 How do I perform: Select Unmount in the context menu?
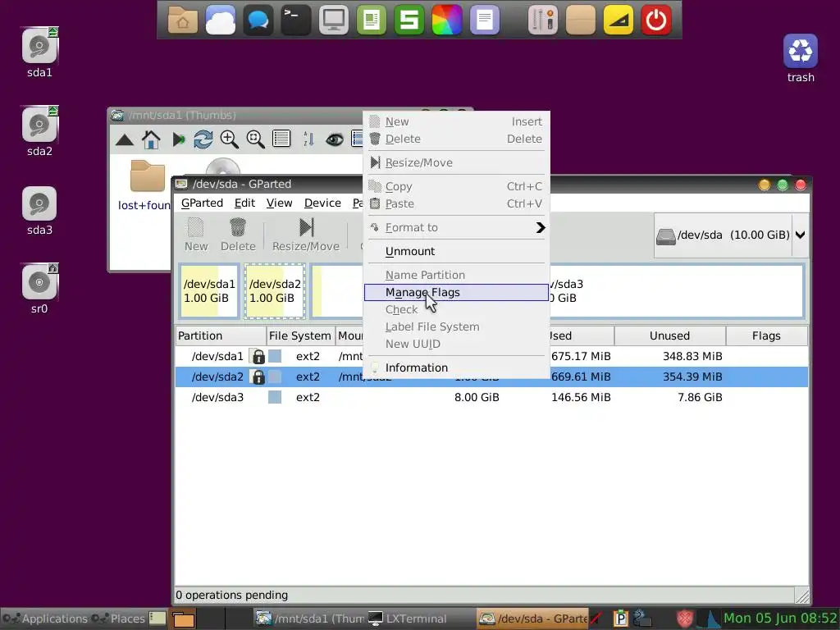click(x=456, y=251)
